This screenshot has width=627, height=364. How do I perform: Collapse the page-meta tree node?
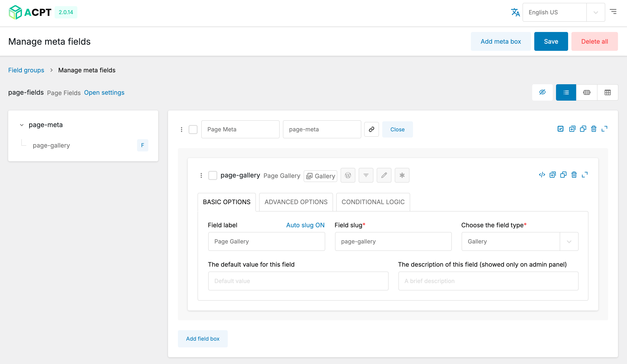click(x=22, y=125)
